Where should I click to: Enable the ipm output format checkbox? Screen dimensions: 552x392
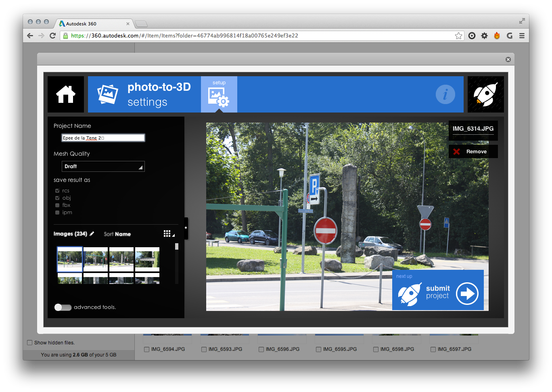57,213
